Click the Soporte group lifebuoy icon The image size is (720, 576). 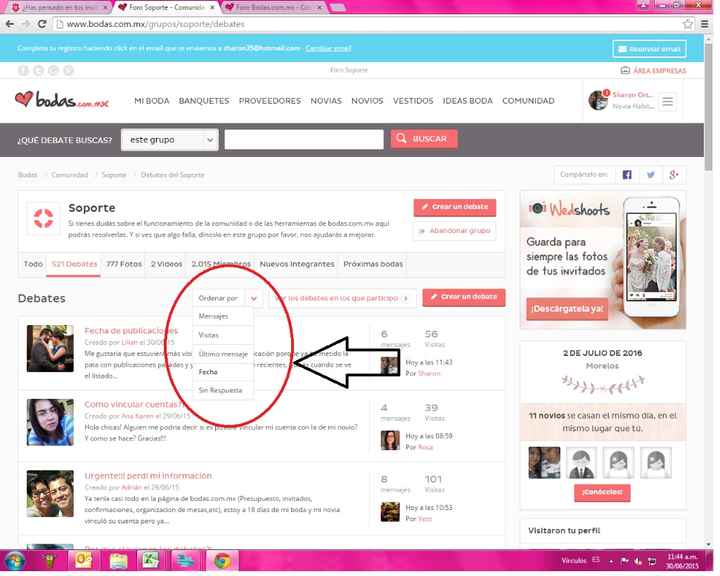coord(44,219)
